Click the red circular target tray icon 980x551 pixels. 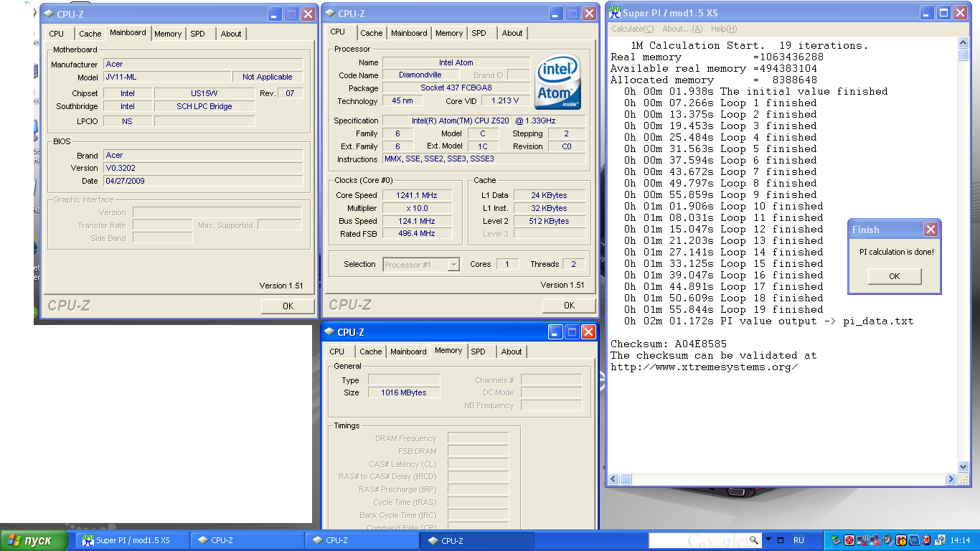[x=849, y=540]
